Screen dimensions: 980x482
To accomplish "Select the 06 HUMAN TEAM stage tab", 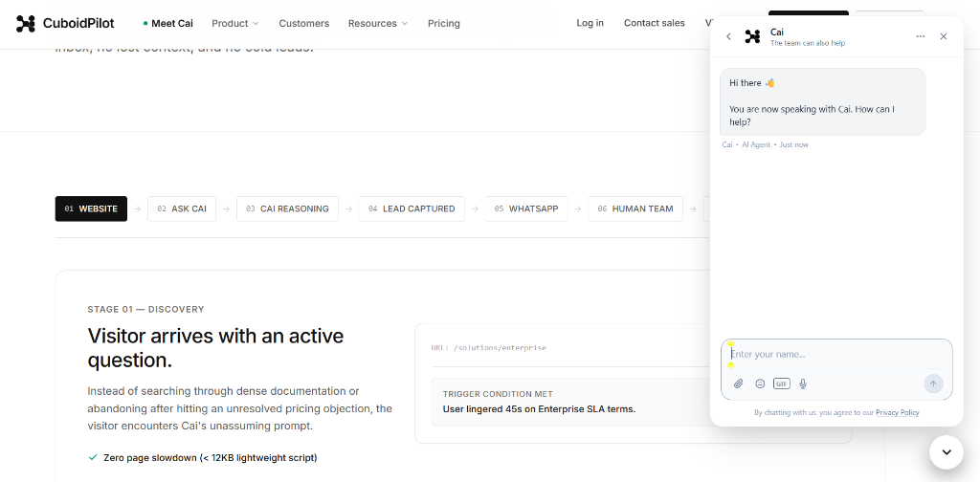I will point(635,209).
